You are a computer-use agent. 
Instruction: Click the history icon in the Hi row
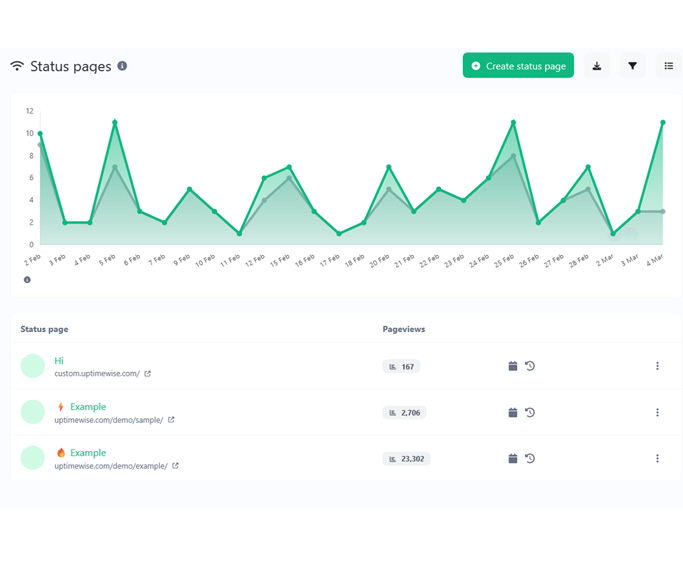(x=530, y=366)
